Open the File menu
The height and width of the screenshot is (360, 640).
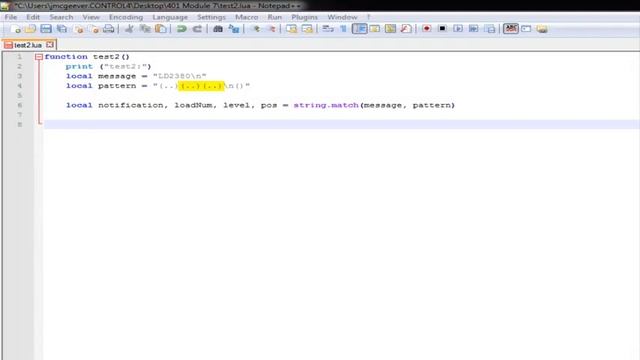coord(11,17)
